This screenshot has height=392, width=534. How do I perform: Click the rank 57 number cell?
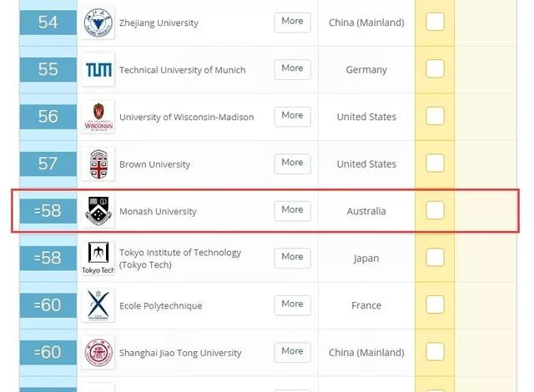pos(48,164)
